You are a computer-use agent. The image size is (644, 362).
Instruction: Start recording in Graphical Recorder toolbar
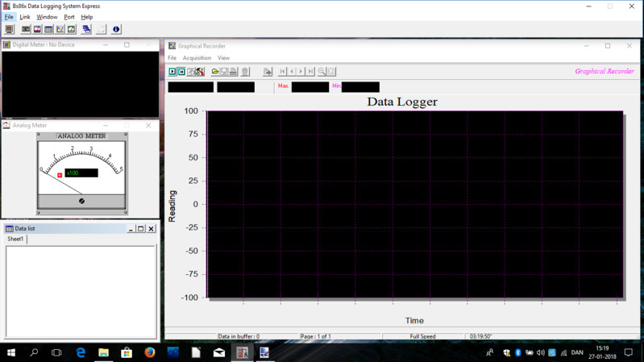tap(172, 72)
